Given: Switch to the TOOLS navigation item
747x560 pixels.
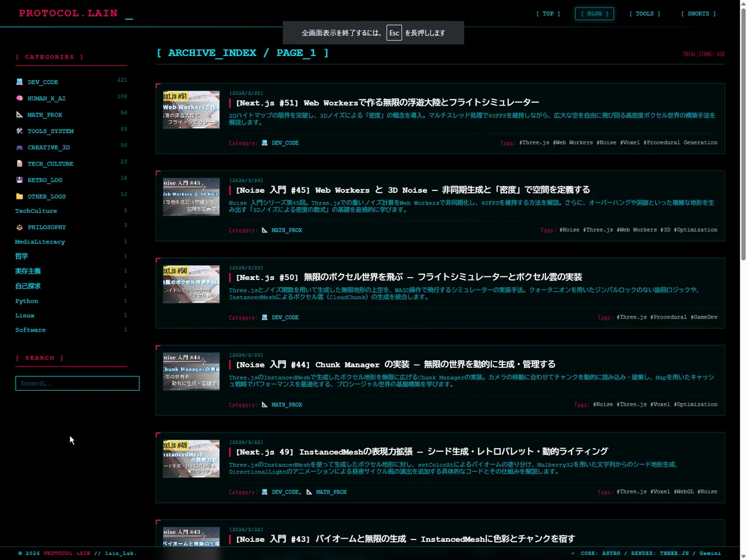Looking at the screenshot, I should [x=644, y=14].
